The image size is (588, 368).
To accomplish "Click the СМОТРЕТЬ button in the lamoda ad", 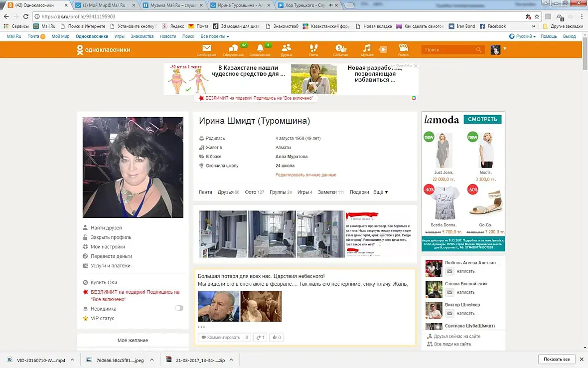I will 482,119.
